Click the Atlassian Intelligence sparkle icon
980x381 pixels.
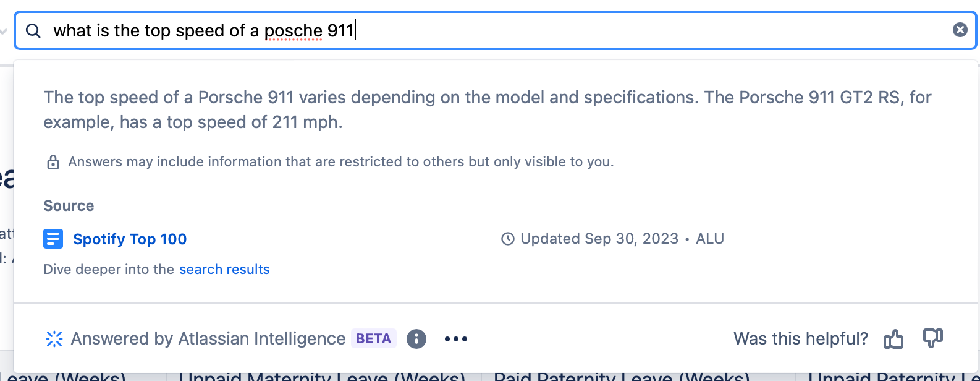click(54, 339)
